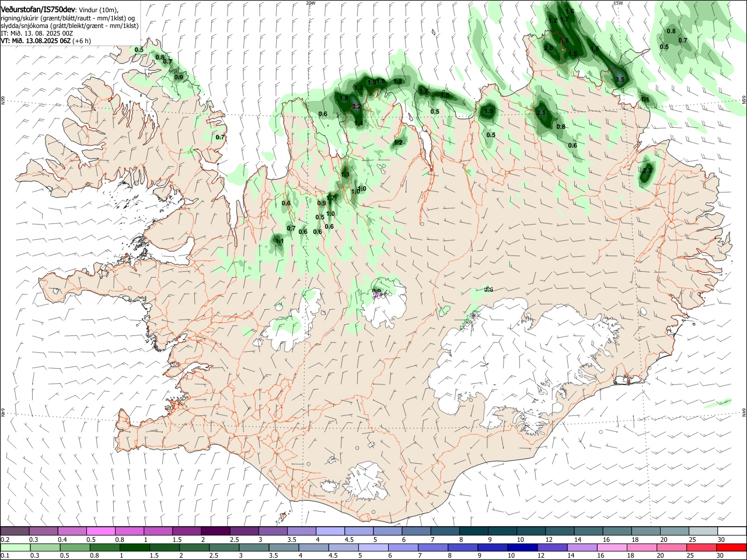Viewport: 747px width, 560px height.
Task: Pick snow swatch between 0.4 and 0.5
Action: pyautogui.click(x=72, y=531)
